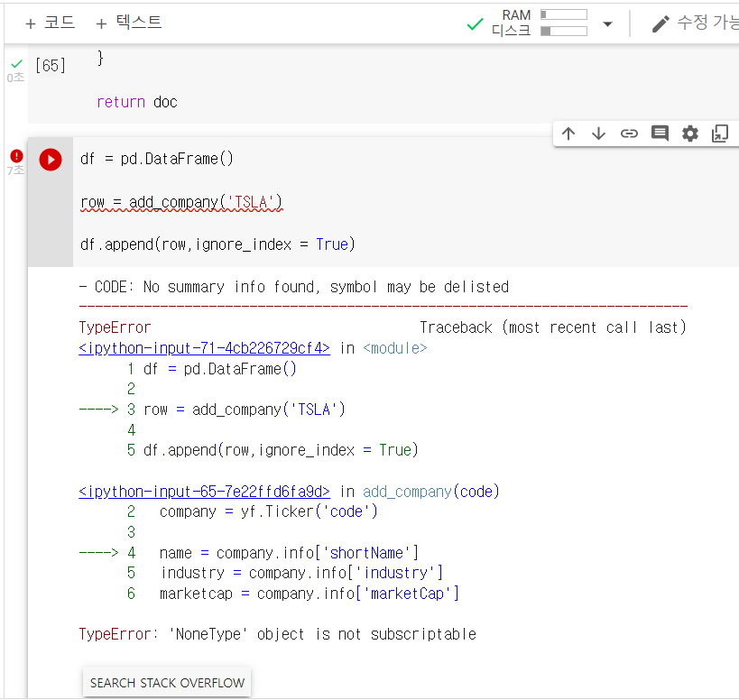Move cell down with the down arrow icon
This screenshot has width=739, height=700.
coord(598,134)
